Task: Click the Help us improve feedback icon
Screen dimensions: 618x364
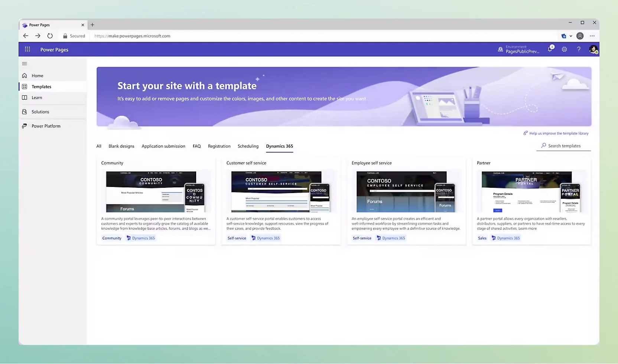Action: pos(526,133)
